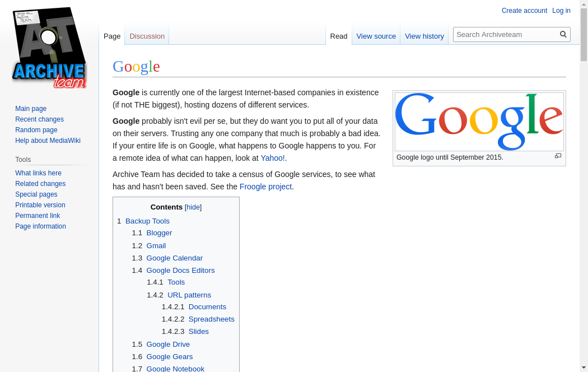Go to Backup Tools contents entry
Screen dimensions: 588x372
(x=147, y=221)
